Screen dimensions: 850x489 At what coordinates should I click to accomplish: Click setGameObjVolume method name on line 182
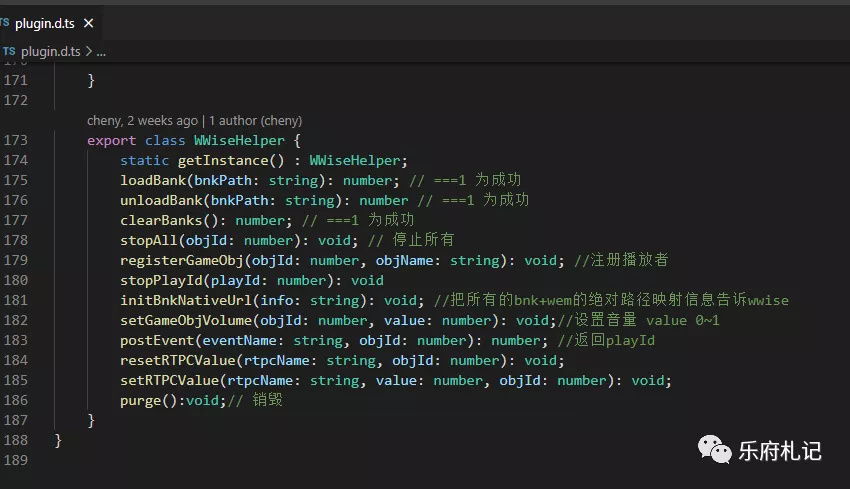(186, 320)
